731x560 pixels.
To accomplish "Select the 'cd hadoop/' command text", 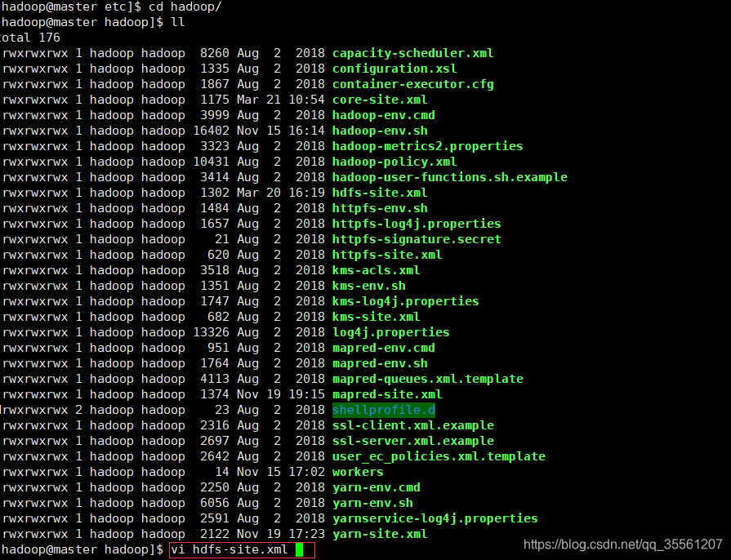I will coord(185,7).
